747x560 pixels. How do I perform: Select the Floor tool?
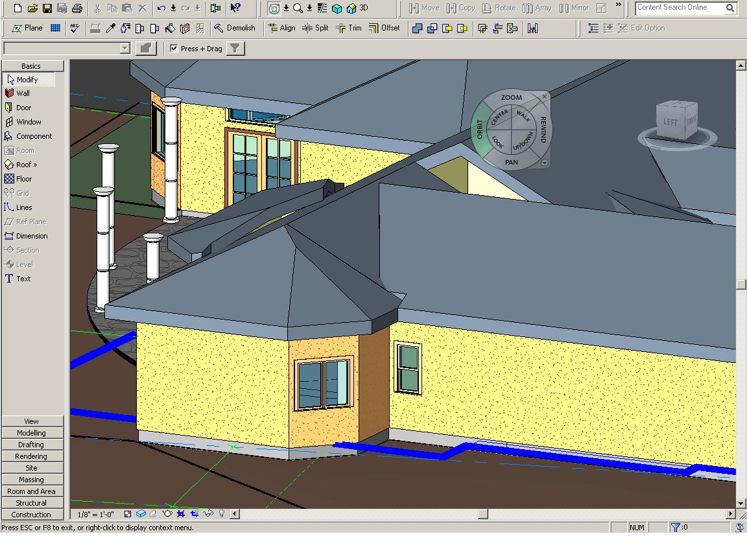(x=18, y=179)
